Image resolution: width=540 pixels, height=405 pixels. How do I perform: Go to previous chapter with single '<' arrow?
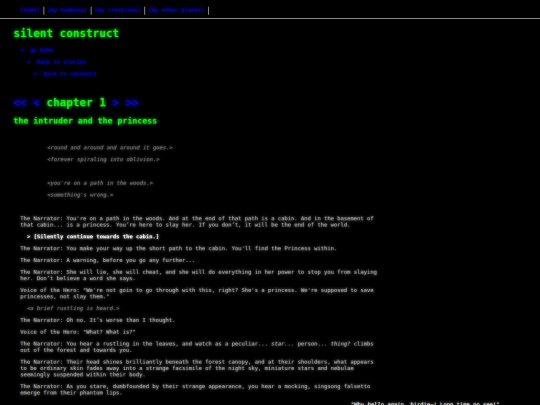(x=37, y=103)
